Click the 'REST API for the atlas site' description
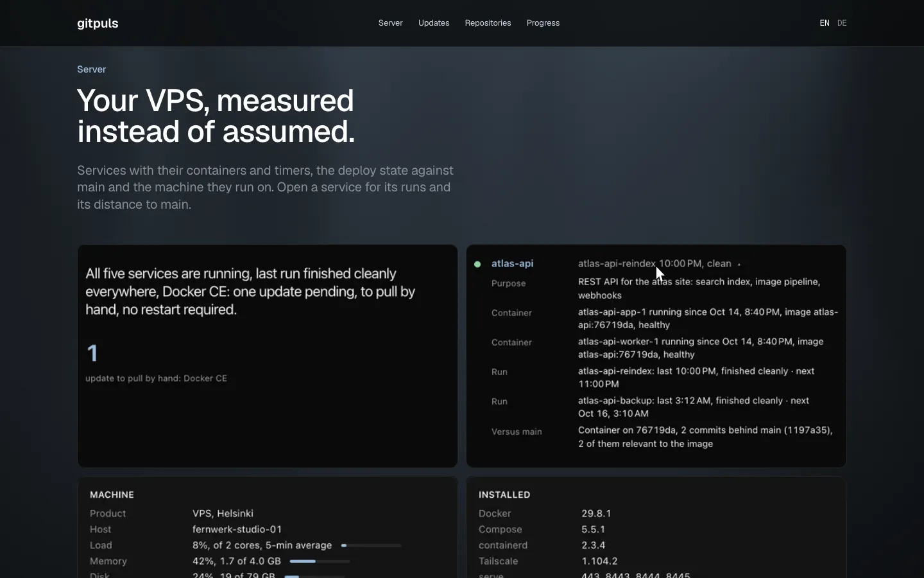The height and width of the screenshot is (578, 924). click(x=699, y=288)
